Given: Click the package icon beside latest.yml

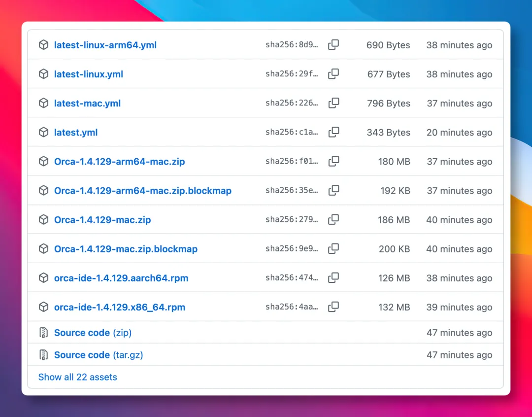Looking at the screenshot, I should click(43, 133).
